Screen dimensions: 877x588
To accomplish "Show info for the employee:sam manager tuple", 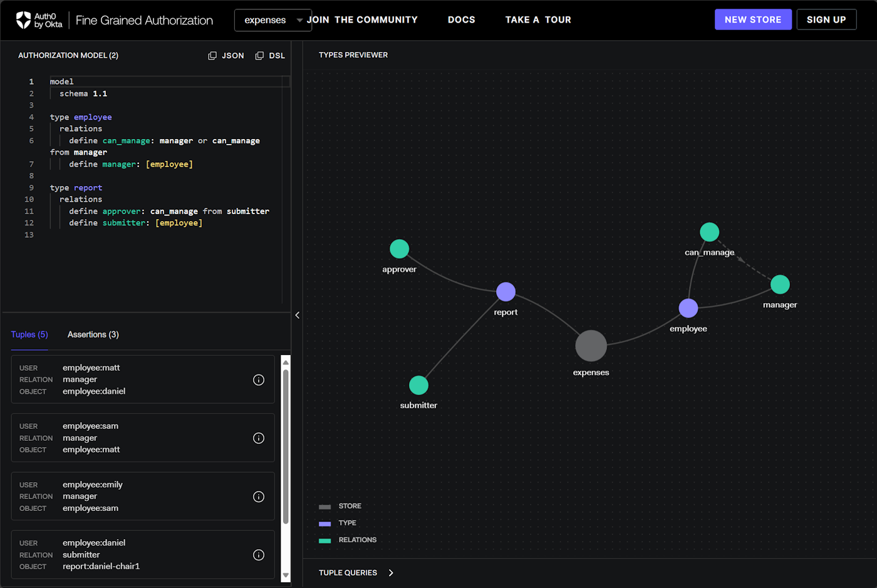I will pos(258,438).
